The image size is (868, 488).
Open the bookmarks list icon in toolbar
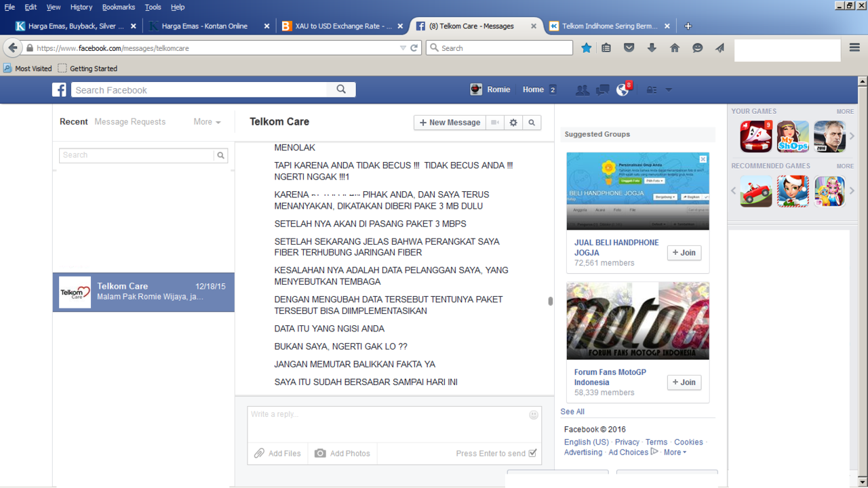pos(607,48)
